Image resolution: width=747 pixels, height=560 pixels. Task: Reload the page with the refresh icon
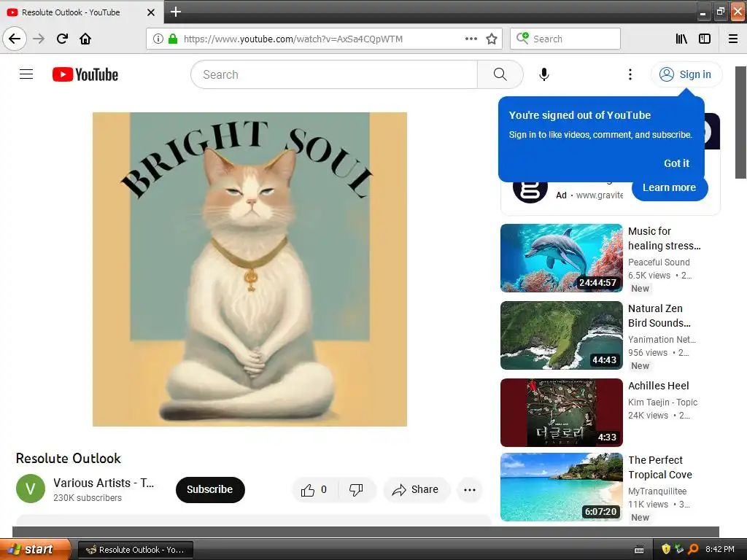click(62, 39)
